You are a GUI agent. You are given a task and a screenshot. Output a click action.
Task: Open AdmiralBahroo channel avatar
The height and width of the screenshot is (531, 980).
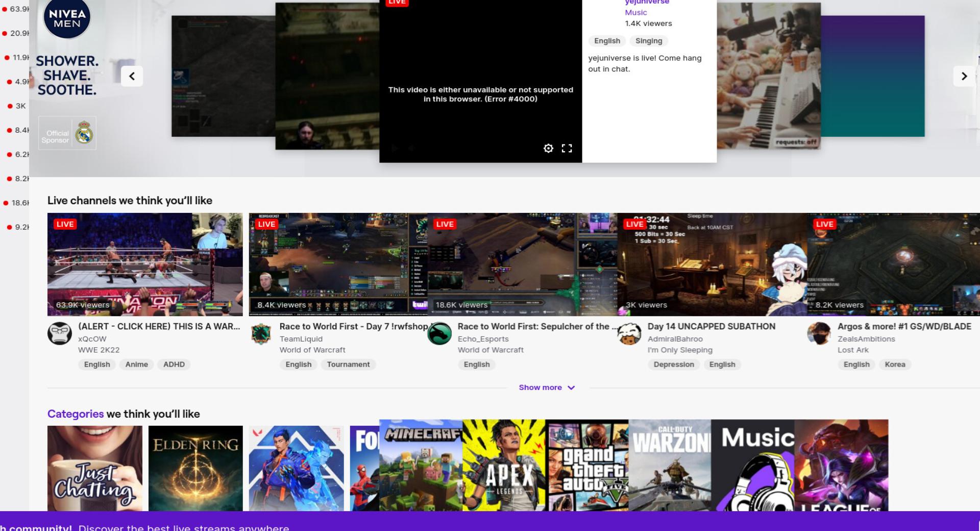coord(629,334)
